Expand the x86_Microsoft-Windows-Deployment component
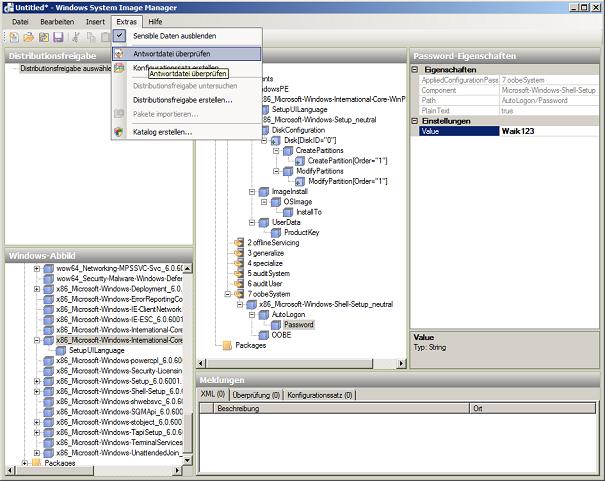 (37, 289)
